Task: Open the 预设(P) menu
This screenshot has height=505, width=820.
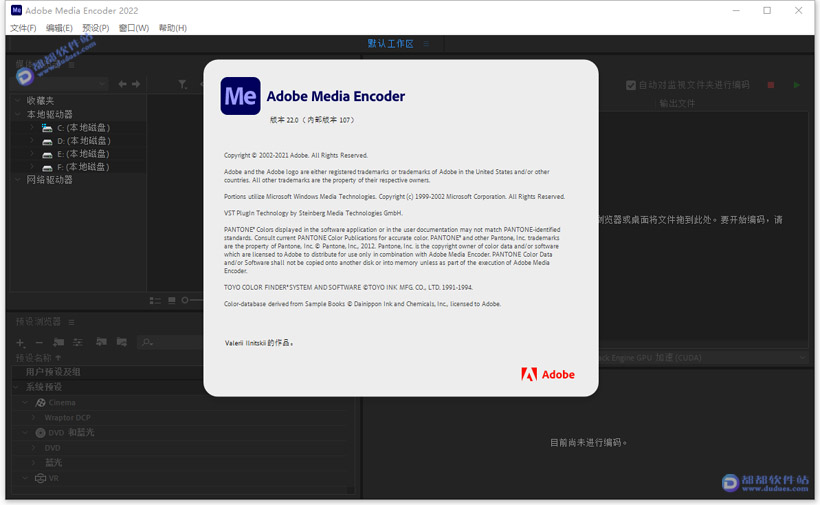Action: click(x=96, y=28)
